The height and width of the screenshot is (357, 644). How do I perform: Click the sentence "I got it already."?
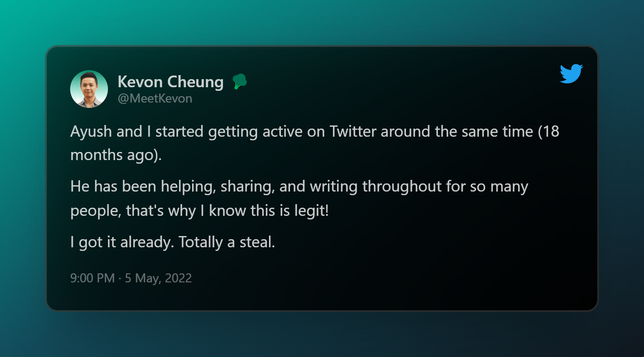[x=122, y=242]
